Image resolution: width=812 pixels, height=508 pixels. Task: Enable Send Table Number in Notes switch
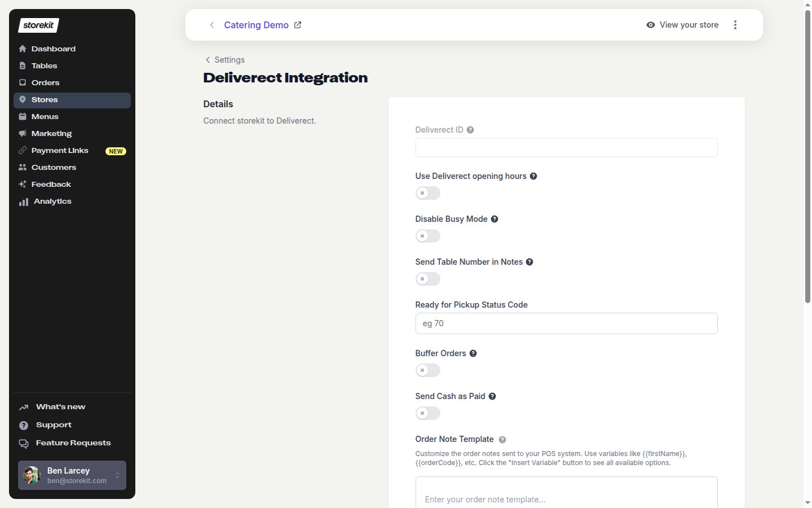[428, 279]
